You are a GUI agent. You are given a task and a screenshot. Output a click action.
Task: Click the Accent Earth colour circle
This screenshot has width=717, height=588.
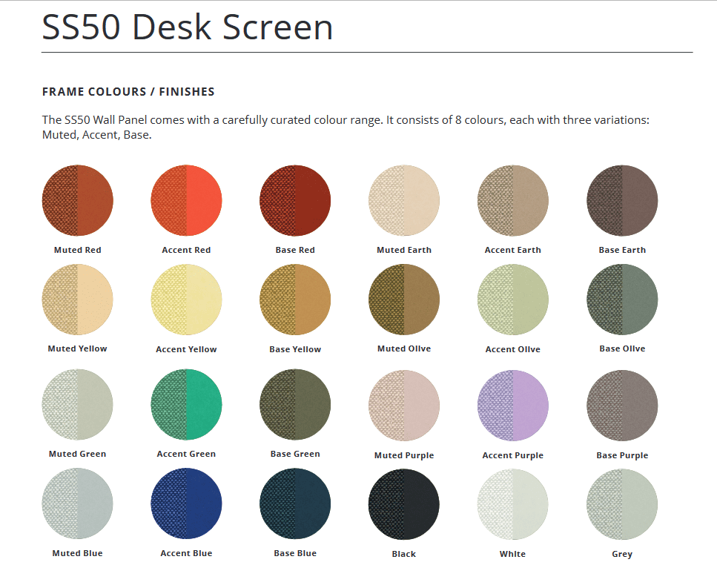513,201
